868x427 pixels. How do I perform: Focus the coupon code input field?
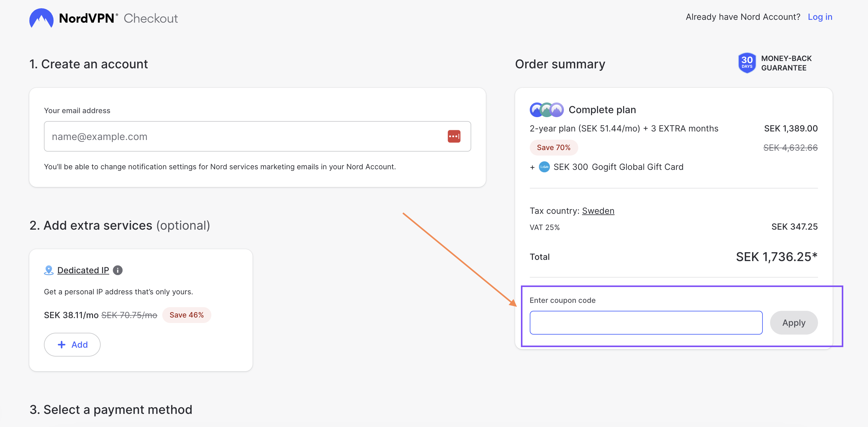(x=646, y=322)
